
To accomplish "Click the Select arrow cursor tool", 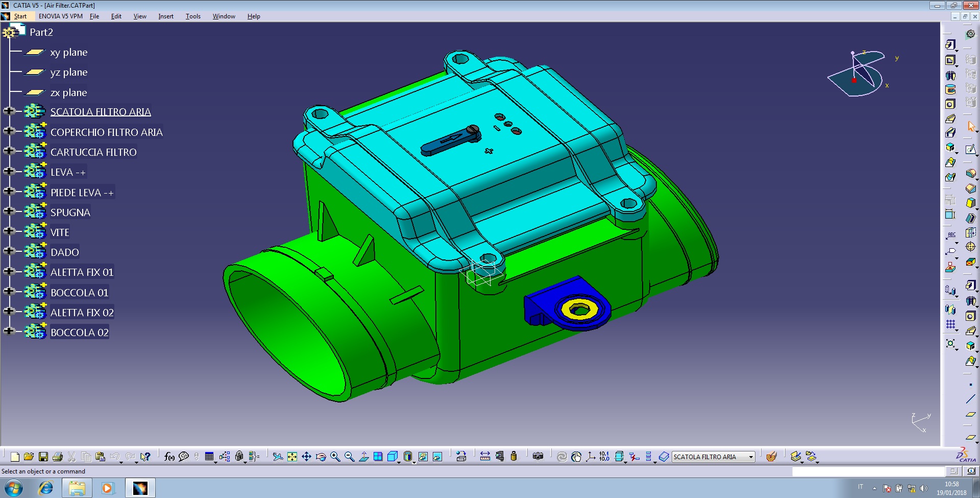I will (x=971, y=126).
